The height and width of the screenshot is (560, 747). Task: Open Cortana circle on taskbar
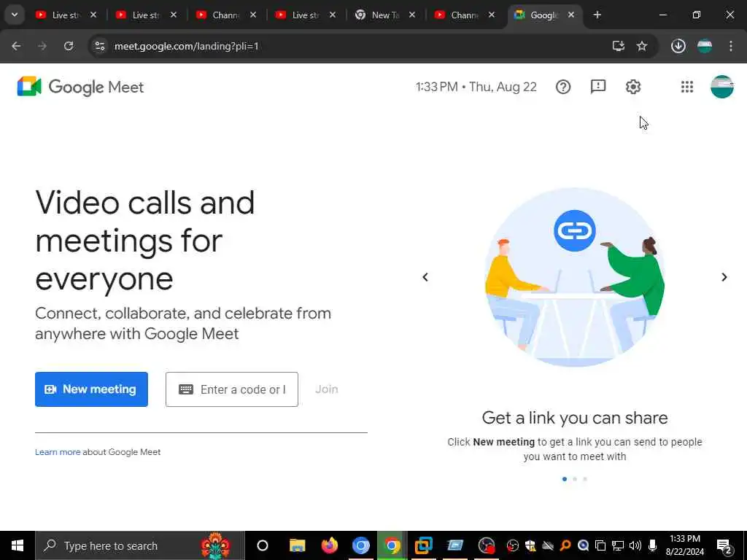263,545
